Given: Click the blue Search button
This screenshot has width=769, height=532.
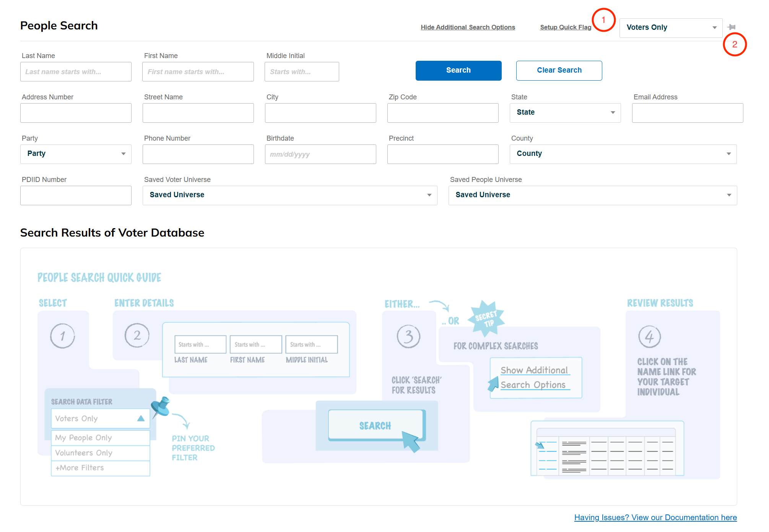Looking at the screenshot, I should click(x=458, y=70).
